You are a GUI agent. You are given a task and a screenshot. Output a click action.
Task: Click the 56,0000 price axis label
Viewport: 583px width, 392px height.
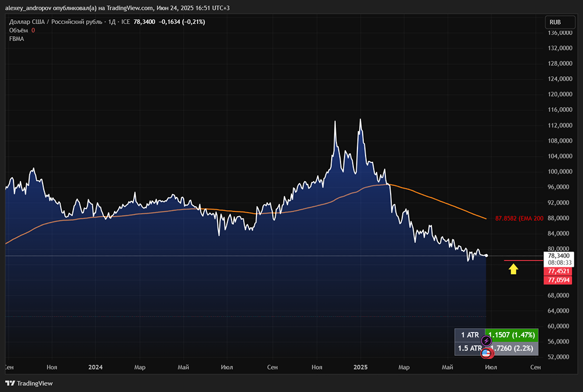tap(559, 341)
